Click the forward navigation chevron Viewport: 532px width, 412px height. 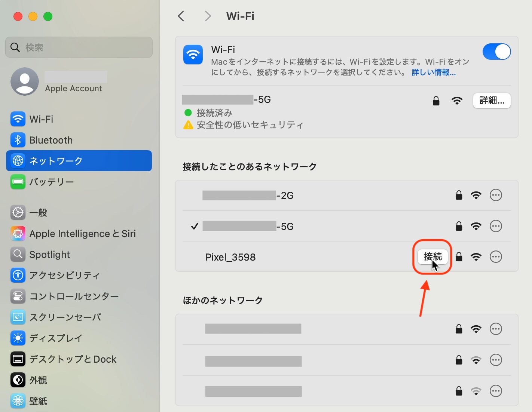pyautogui.click(x=208, y=16)
